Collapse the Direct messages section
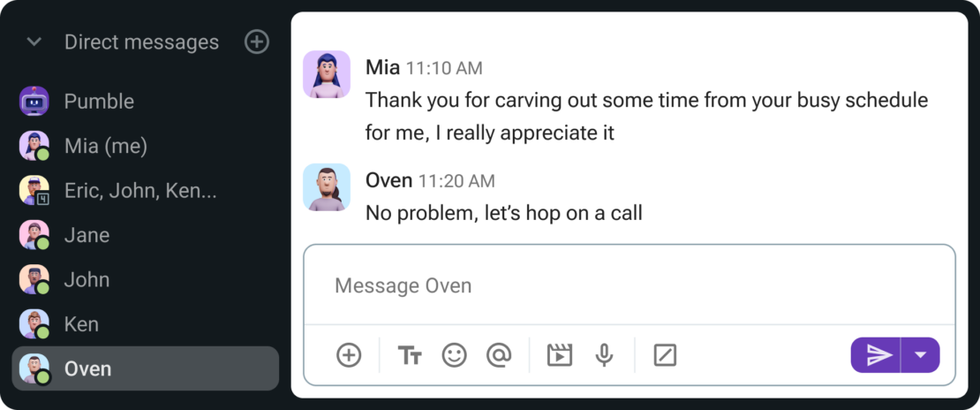This screenshot has width=980, height=410. [34, 42]
